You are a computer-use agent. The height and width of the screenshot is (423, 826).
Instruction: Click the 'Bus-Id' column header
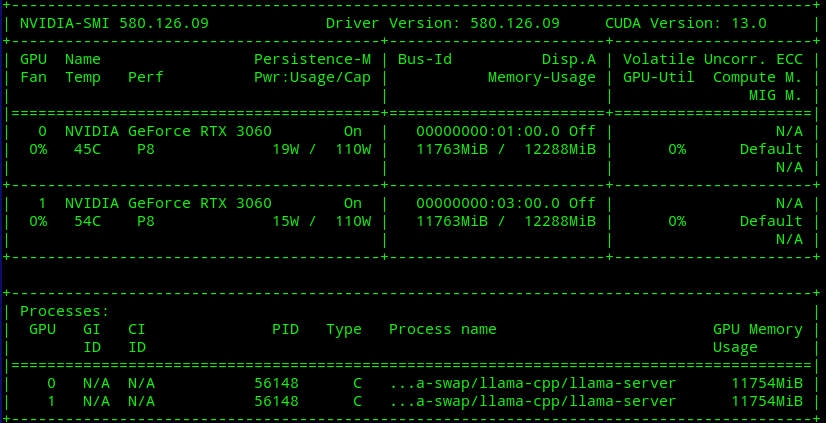coord(425,60)
